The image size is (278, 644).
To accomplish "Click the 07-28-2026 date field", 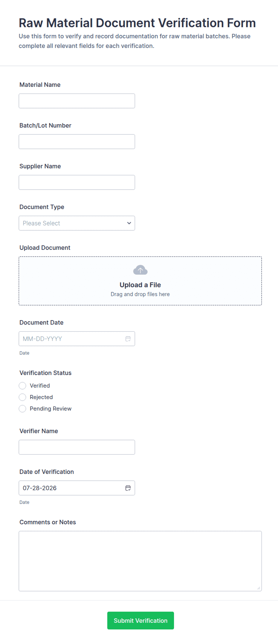I will [x=77, y=488].
